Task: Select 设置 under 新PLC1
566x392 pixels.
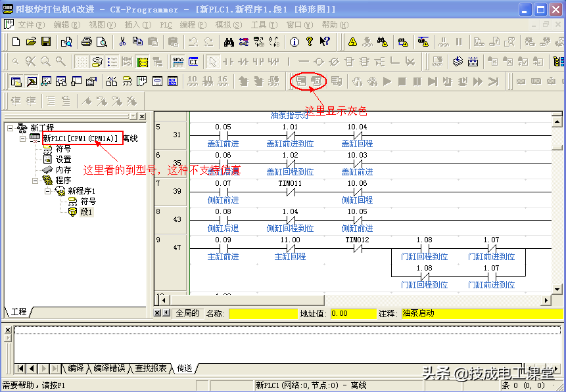Action: coord(63,160)
